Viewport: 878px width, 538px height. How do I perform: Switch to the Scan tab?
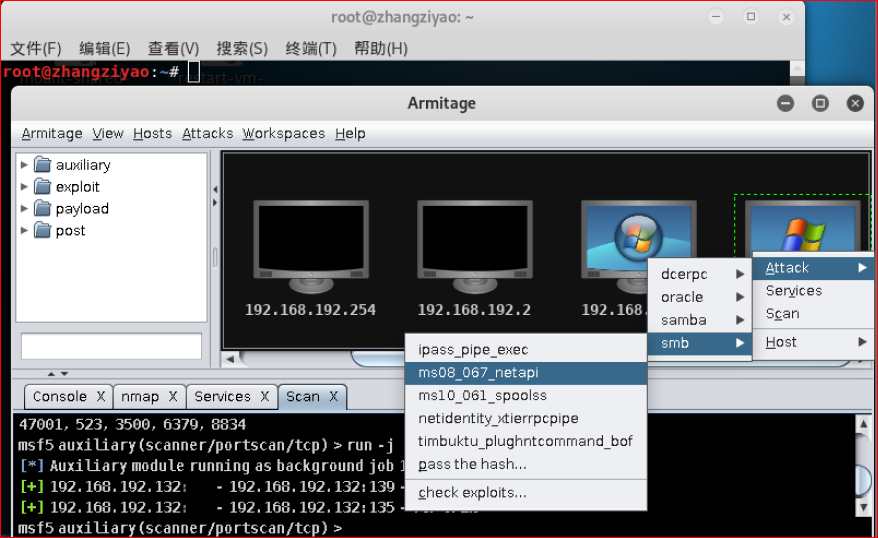click(x=303, y=396)
